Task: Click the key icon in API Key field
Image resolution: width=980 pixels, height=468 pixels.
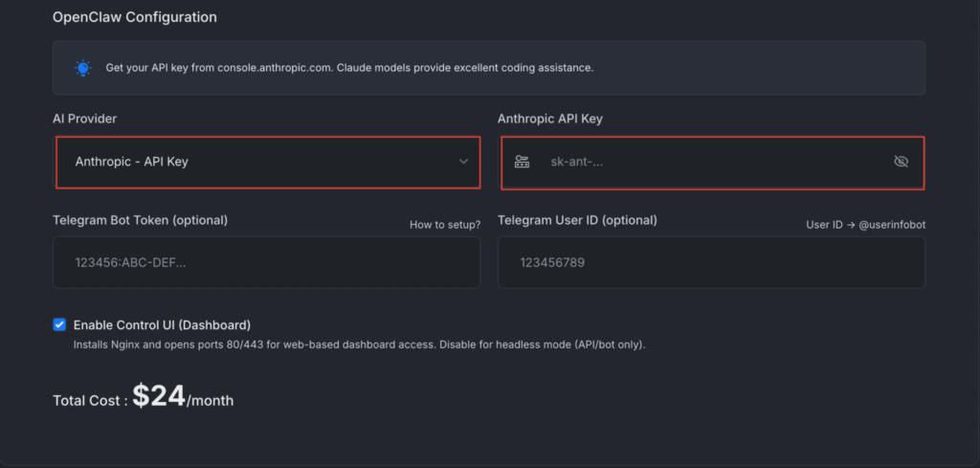Action: click(522, 162)
